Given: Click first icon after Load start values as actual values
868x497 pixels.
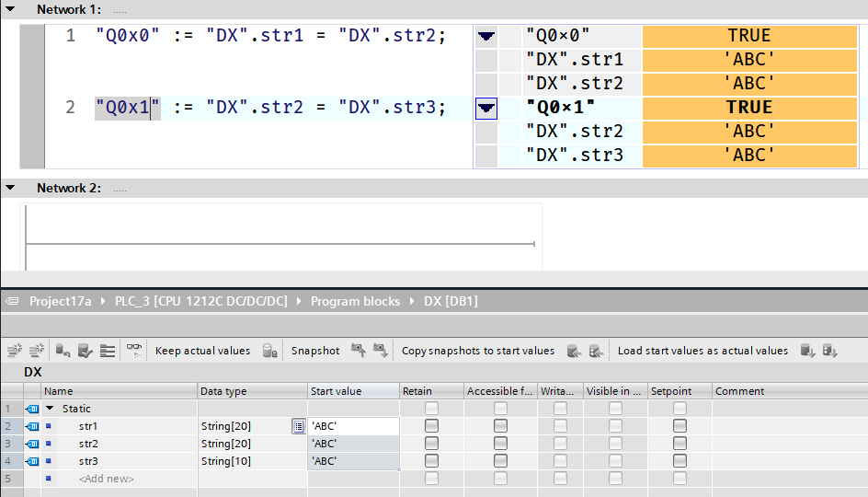Looking at the screenshot, I should (807, 351).
